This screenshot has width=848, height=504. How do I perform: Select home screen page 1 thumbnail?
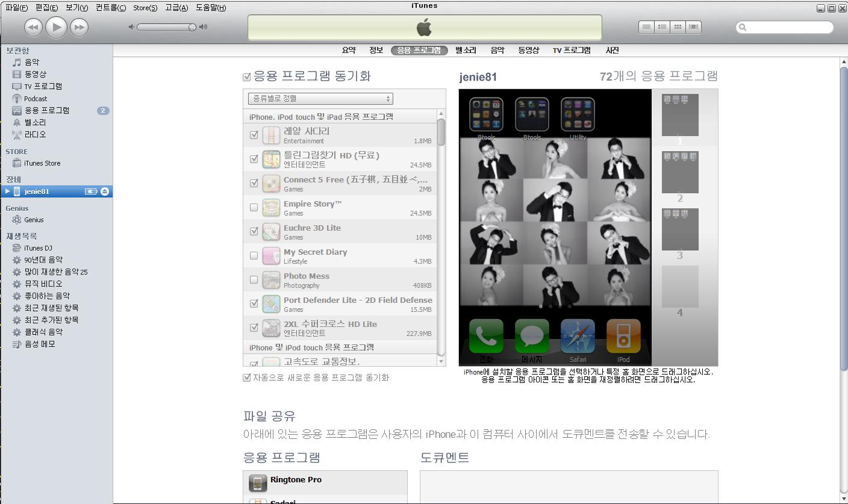(x=680, y=115)
